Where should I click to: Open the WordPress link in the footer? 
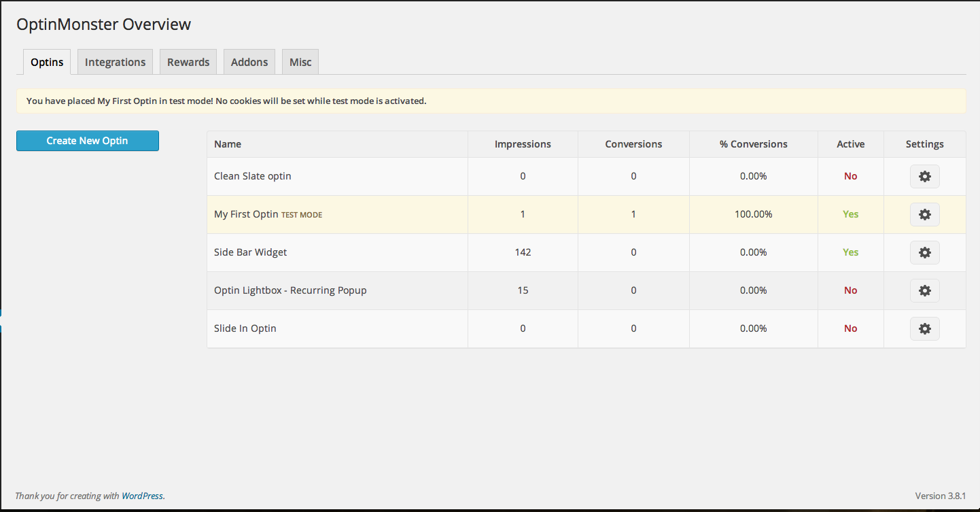tap(142, 496)
